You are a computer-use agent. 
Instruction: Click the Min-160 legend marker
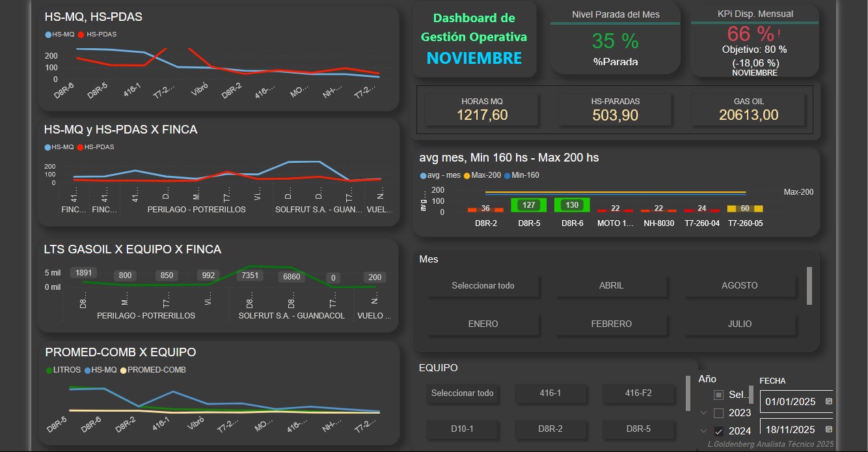coord(506,175)
